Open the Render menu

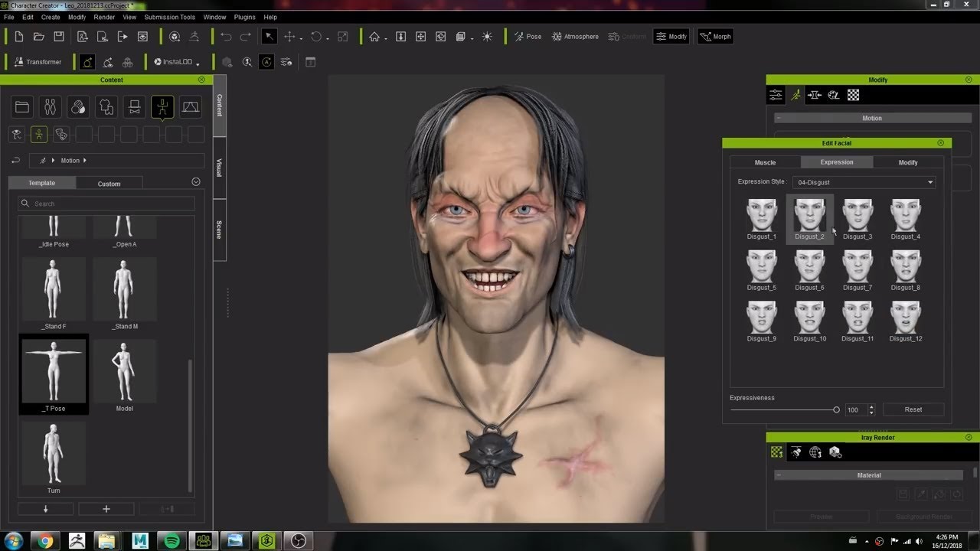tap(104, 17)
